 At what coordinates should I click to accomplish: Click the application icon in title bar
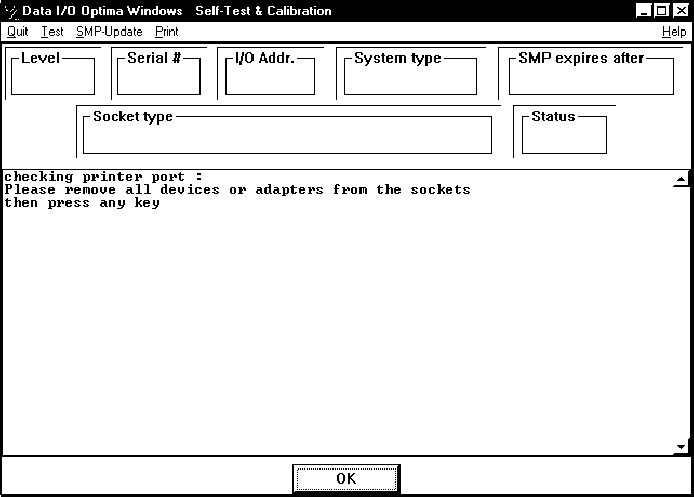click(x=11, y=11)
